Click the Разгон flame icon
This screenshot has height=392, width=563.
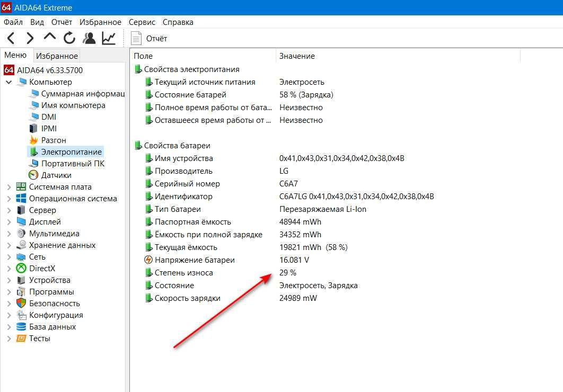click(33, 140)
